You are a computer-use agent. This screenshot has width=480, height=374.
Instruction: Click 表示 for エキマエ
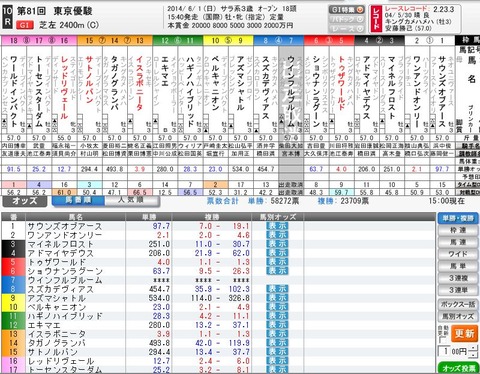277,325
